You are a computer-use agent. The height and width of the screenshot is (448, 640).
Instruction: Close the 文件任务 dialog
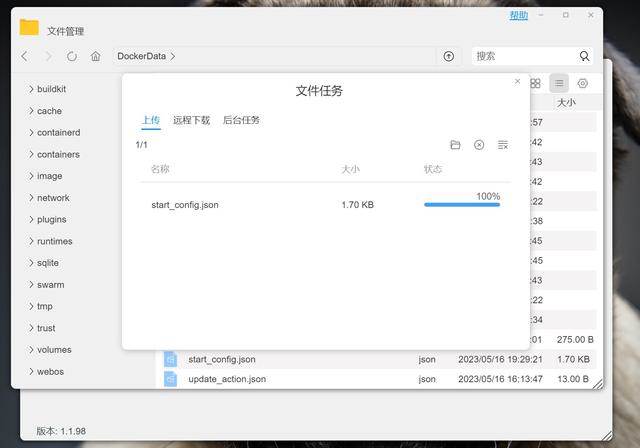point(517,81)
